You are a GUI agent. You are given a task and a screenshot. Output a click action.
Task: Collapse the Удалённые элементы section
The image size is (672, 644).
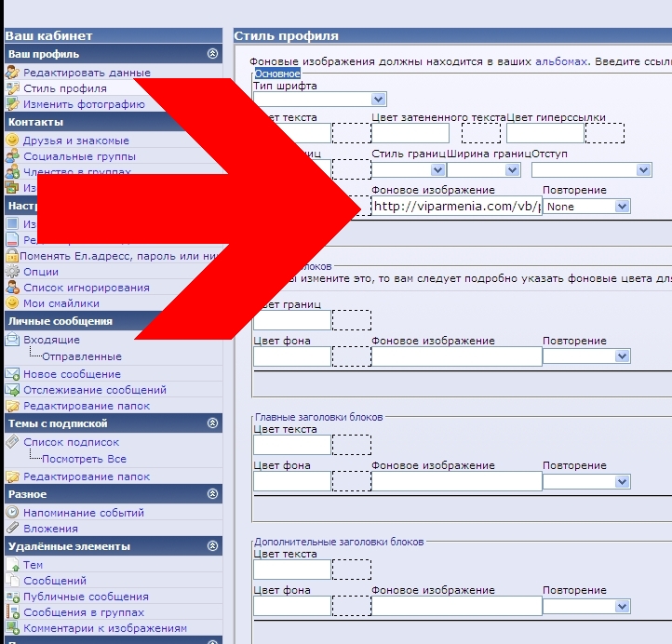213,546
